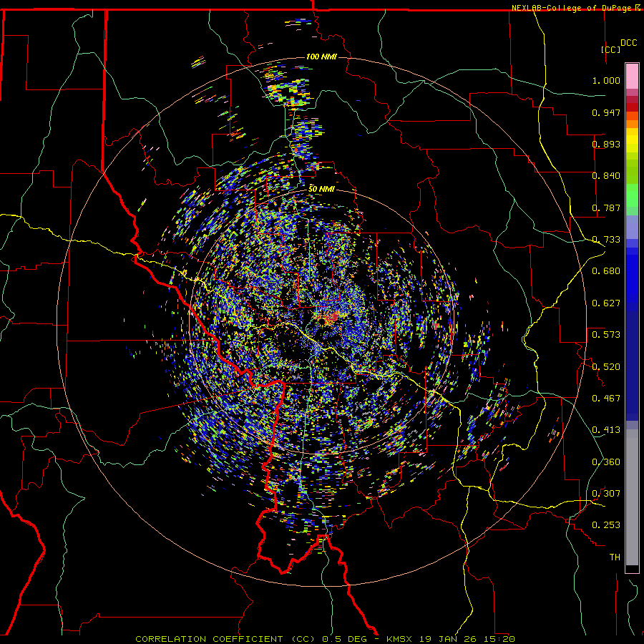Image resolution: width=644 pixels, height=644 pixels.
Task: Click the 0.413 scale value
Action: pos(606,430)
